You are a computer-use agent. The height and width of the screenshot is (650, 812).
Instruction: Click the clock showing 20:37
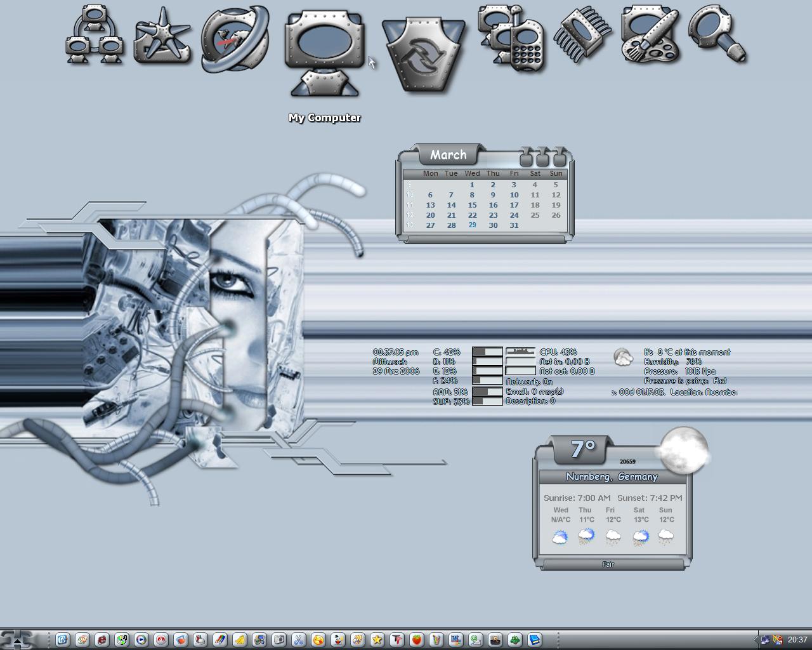tap(797, 640)
